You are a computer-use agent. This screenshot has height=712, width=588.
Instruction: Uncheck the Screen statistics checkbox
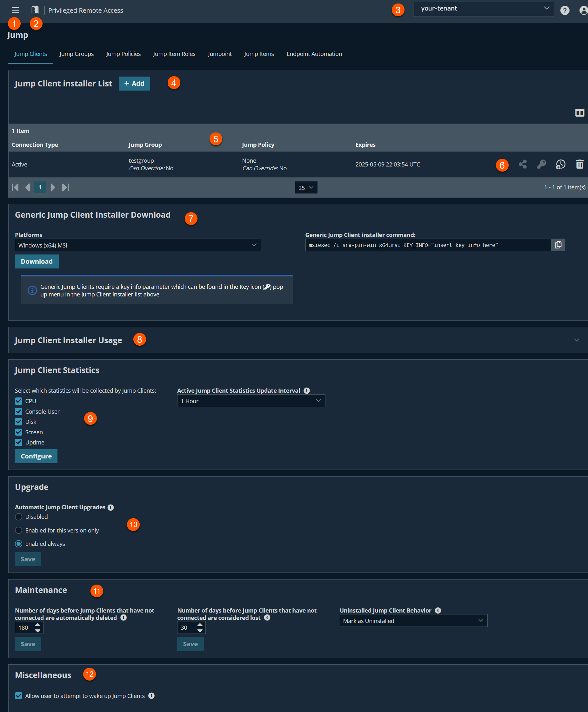(x=19, y=432)
